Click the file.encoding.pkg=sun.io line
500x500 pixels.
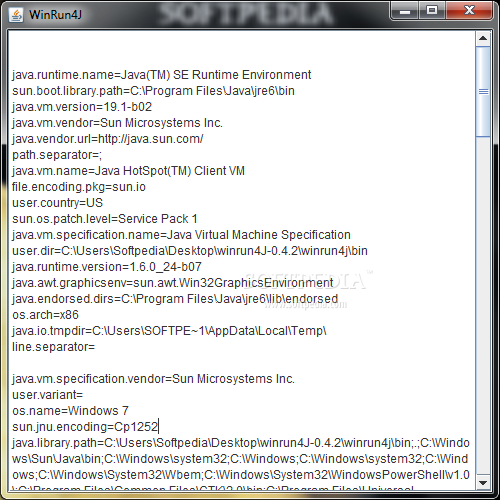point(79,187)
